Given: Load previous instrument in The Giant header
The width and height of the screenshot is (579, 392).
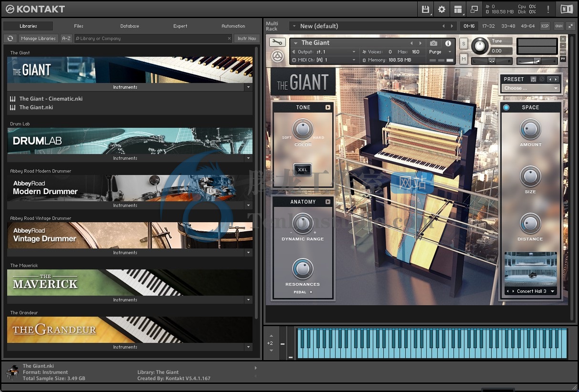Looking at the screenshot, I should click(x=411, y=43).
